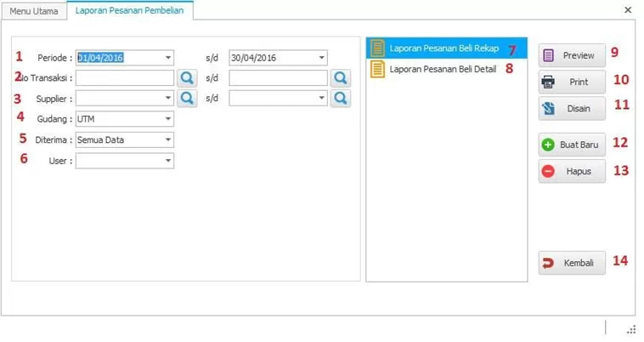644x342 pixels.
Task: Open the User dropdown list
Action: coord(168,160)
